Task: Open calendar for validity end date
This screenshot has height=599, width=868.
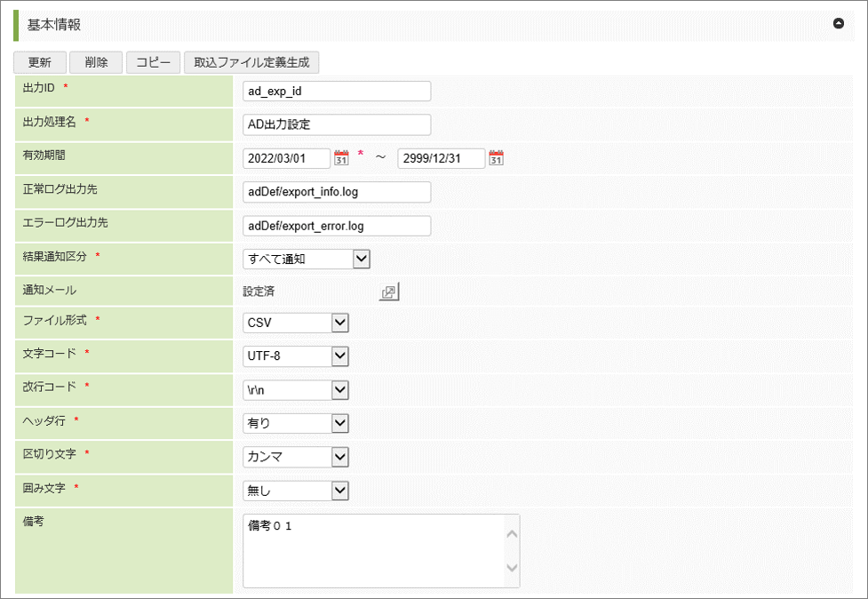Action: tap(496, 158)
